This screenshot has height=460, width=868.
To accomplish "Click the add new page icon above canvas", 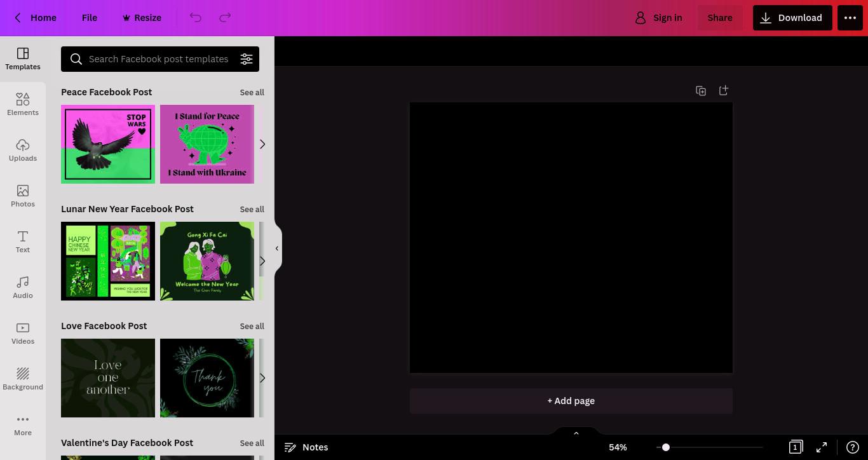I will pos(724,91).
